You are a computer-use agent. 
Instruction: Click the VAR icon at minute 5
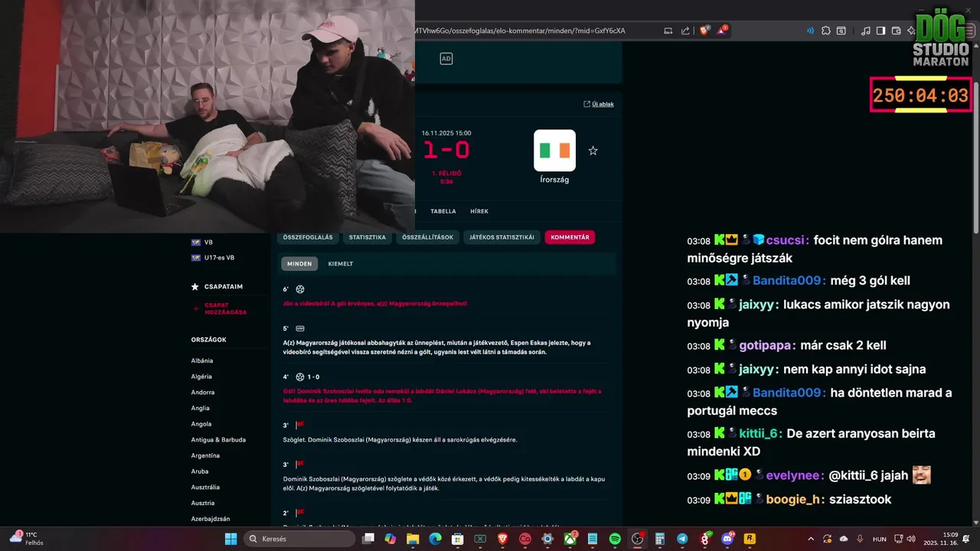(x=300, y=328)
